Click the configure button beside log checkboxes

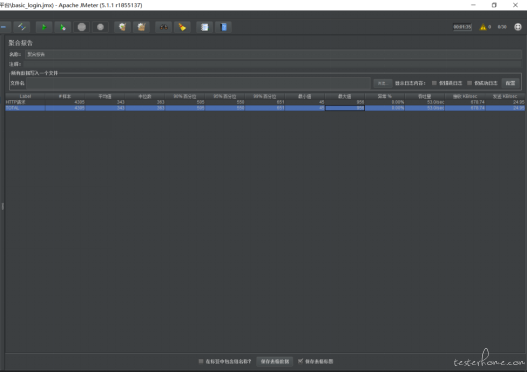(x=510, y=83)
